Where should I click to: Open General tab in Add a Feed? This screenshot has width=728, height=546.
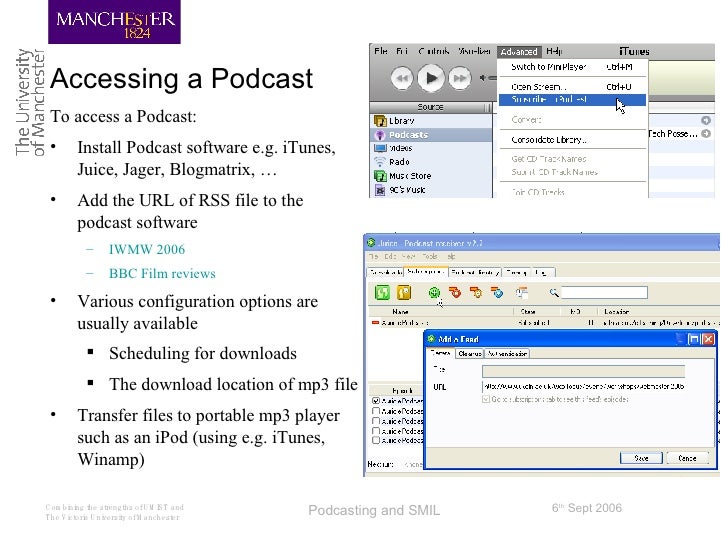point(441,353)
